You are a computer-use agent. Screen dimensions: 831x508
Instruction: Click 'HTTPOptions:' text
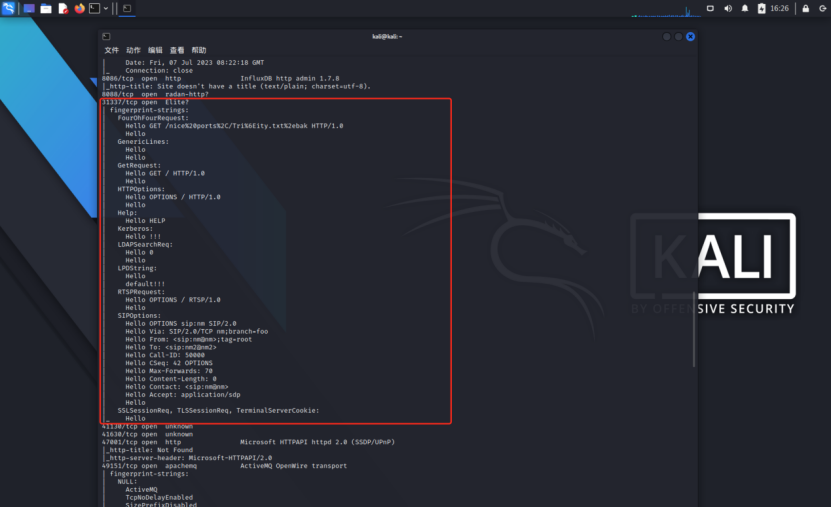pos(141,189)
